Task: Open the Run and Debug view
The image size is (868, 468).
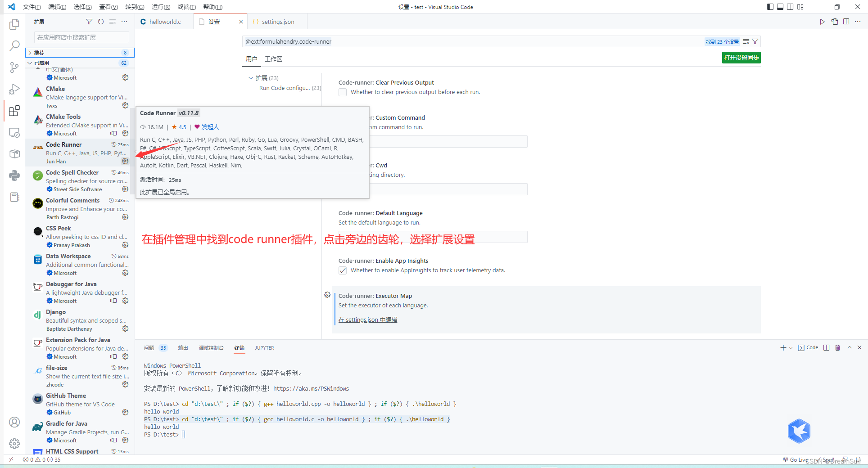Action: point(14,89)
